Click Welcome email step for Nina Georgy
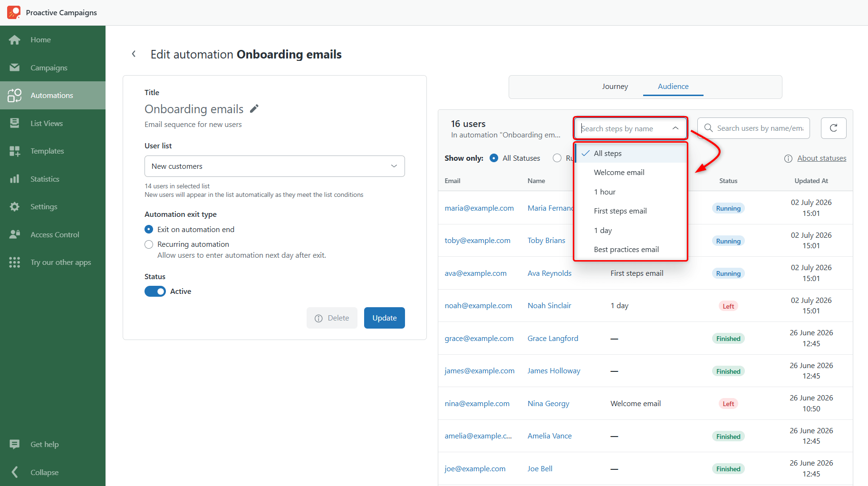Viewport: 868px width, 486px height. click(x=636, y=404)
